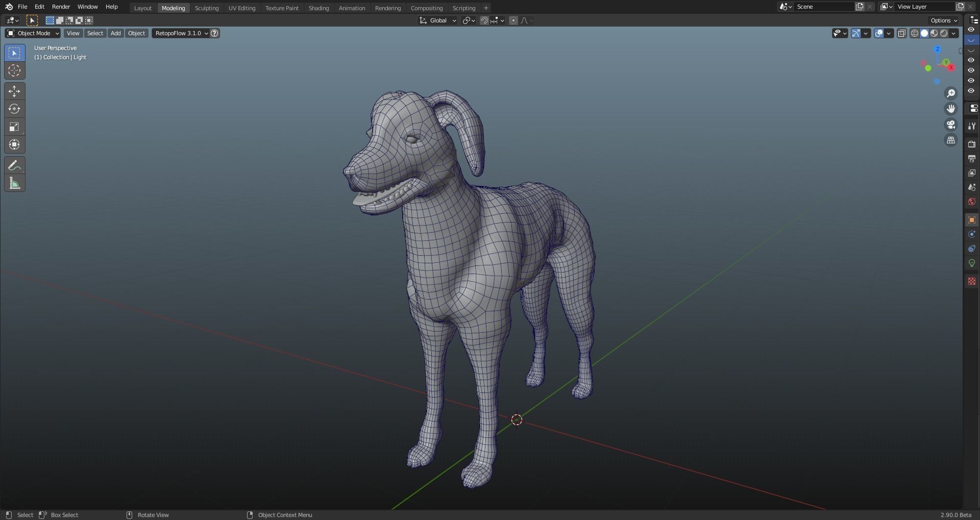Switch to material preview shading
Image resolution: width=980 pixels, height=520 pixels.
click(x=934, y=33)
